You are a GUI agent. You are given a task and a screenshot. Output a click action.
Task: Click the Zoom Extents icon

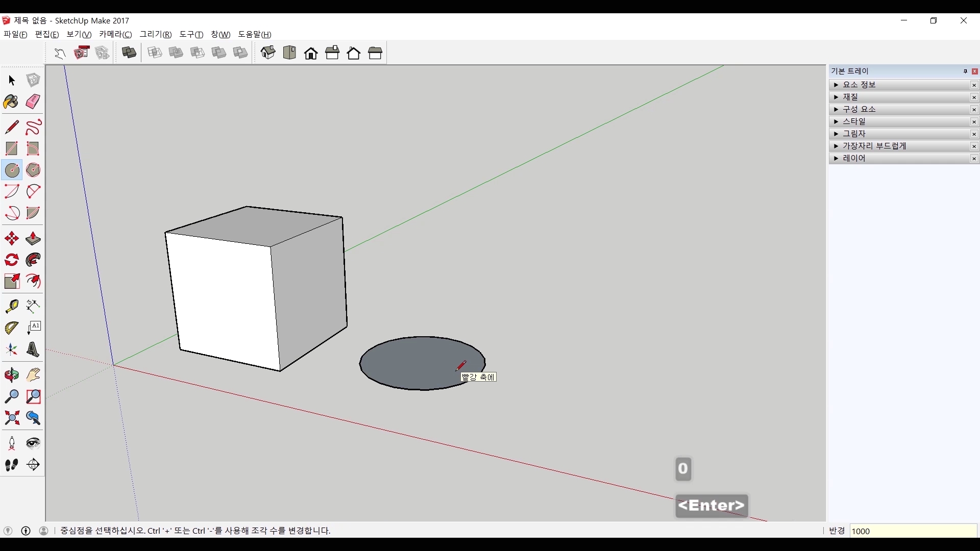tap(11, 418)
